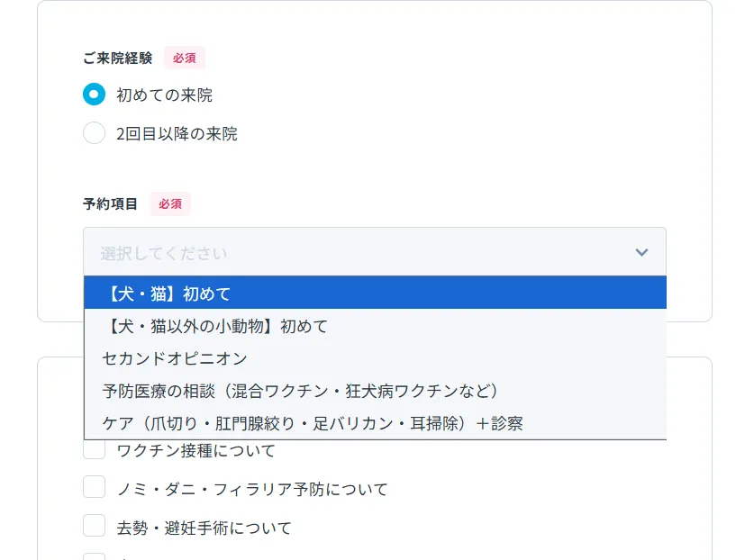Click the "必須" badge beside "予約項目"
Viewport: 754px width, 560px height.
tap(170, 204)
